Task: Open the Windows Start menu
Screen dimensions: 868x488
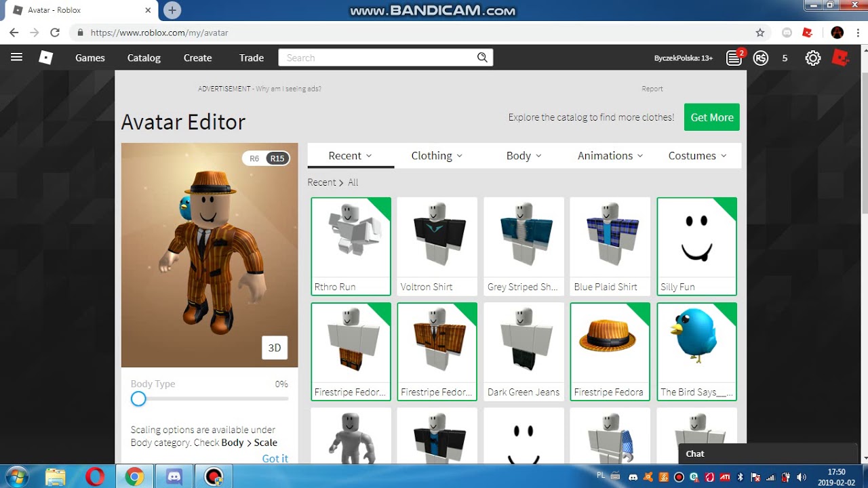Action: [16, 476]
